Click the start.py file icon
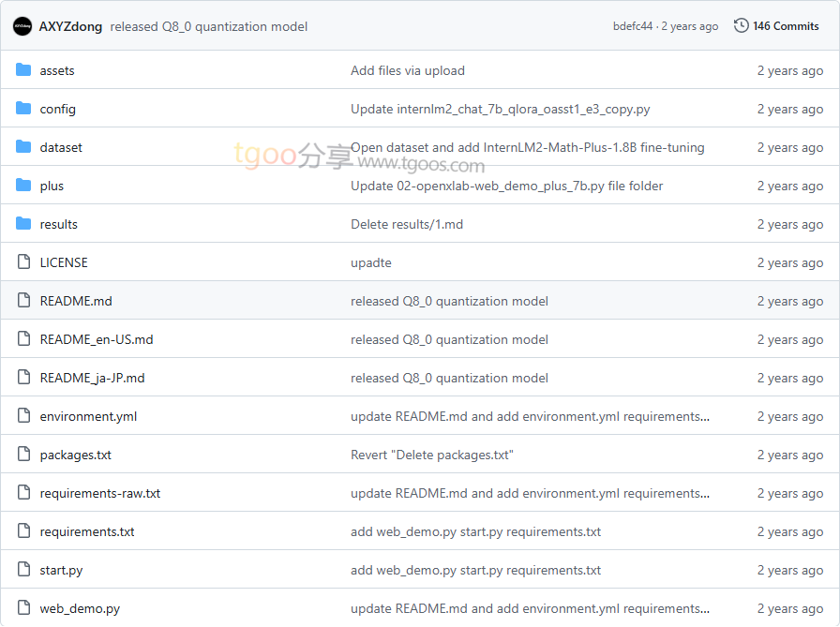This screenshot has height=627, width=840. pos(23,570)
